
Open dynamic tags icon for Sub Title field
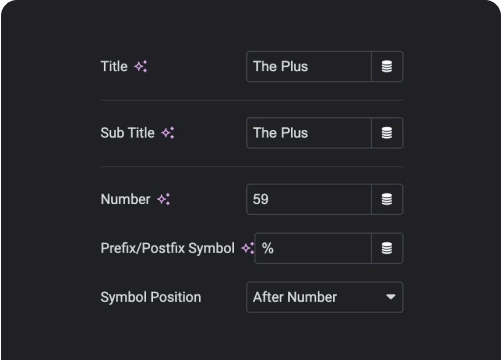tap(387, 133)
